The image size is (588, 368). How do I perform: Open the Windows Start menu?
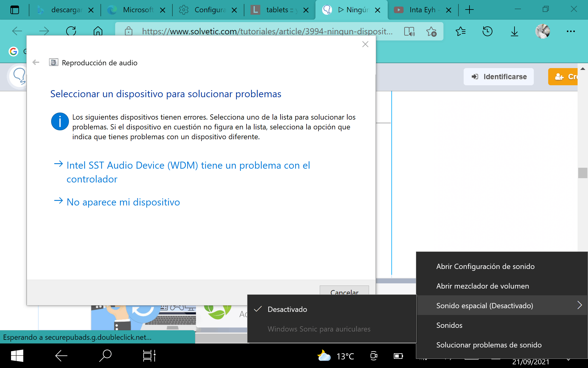(x=17, y=356)
